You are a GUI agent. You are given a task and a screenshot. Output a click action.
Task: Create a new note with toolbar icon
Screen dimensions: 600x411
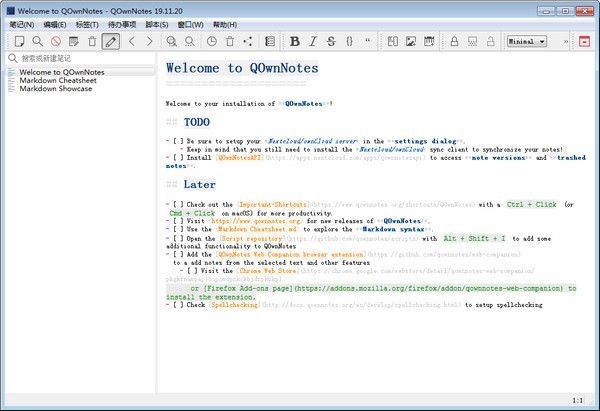coord(19,41)
